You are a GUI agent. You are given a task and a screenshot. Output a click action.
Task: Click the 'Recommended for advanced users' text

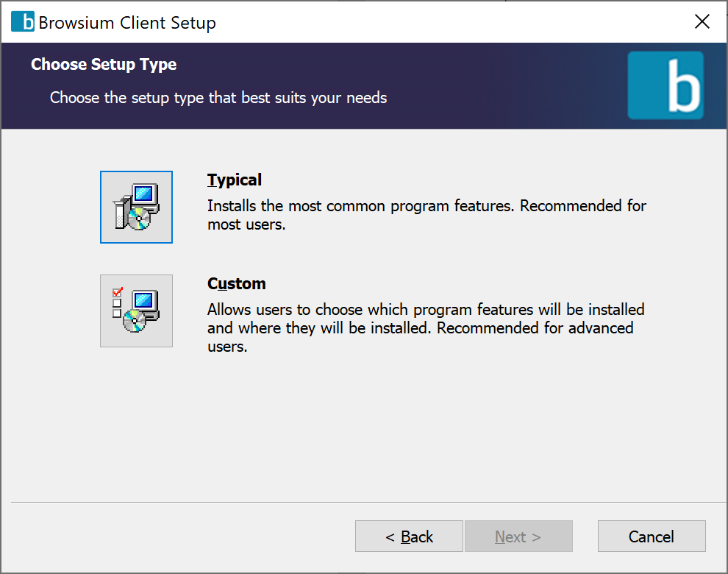(x=535, y=327)
